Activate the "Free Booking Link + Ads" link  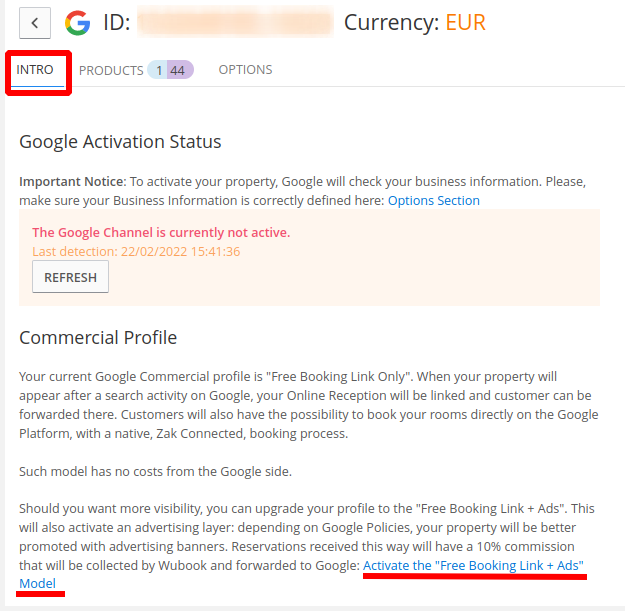point(473,565)
